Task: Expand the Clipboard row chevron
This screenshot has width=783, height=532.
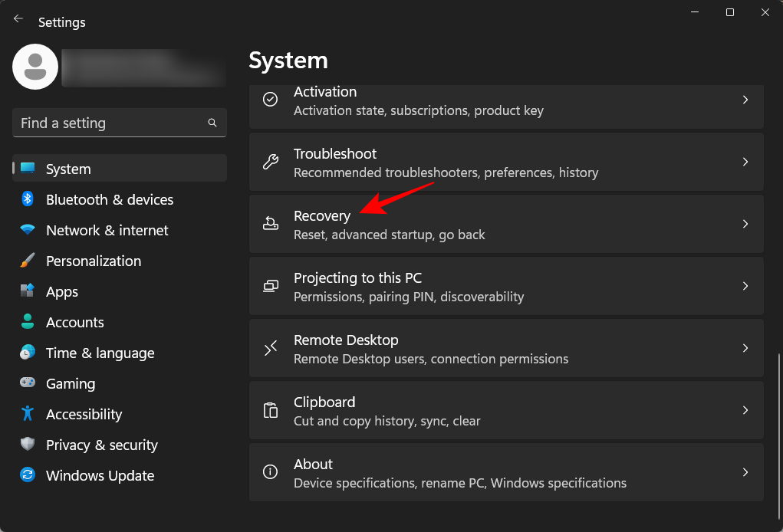Action: tap(745, 410)
